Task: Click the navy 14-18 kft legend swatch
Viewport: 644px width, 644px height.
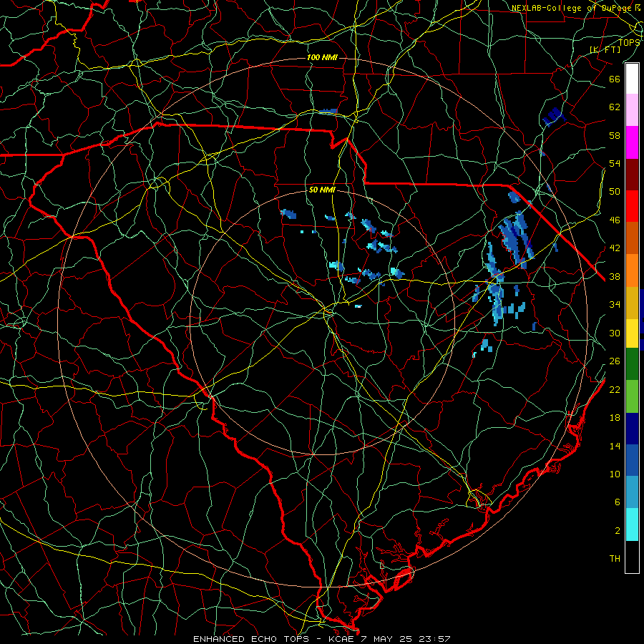Action: 632,429
